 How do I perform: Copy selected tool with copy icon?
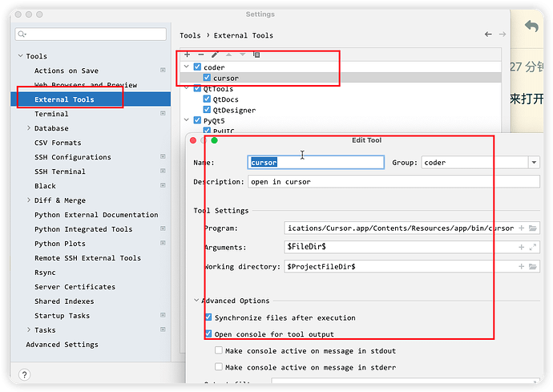(256, 55)
